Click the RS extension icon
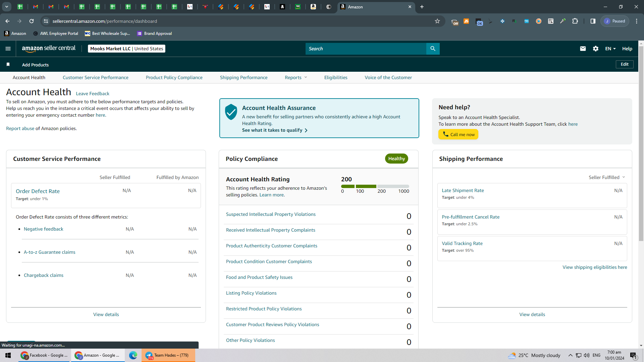Image resolution: width=644 pixels, height=362 pixels. click(x=514, y=21)
